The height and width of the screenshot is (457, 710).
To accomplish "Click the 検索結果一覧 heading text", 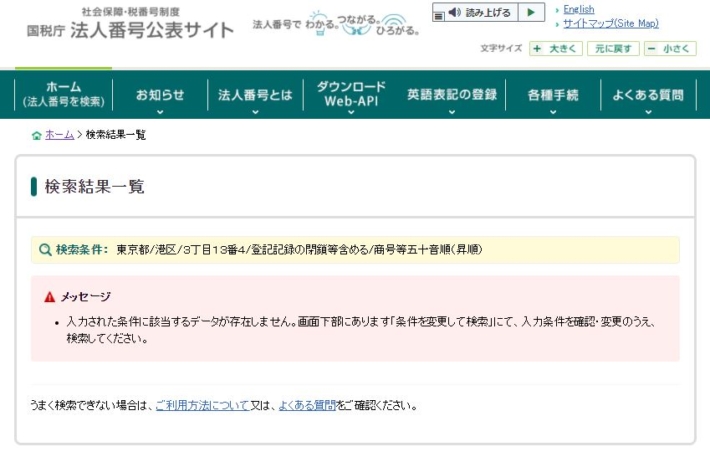I will pyautogui.click(x=94, y=187).
